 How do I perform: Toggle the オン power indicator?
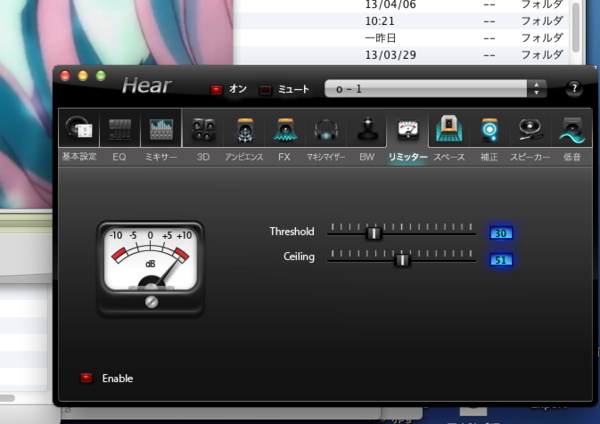[216, 90]
